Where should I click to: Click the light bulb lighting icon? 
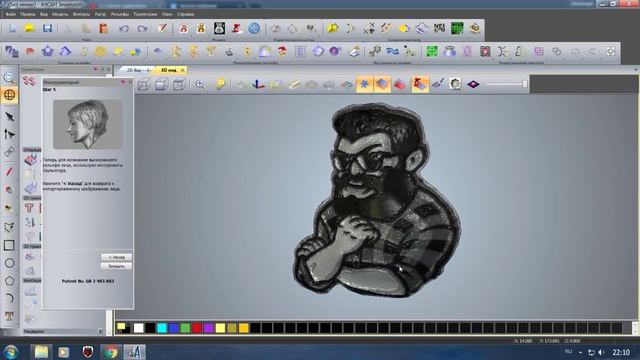click(220, 84)
